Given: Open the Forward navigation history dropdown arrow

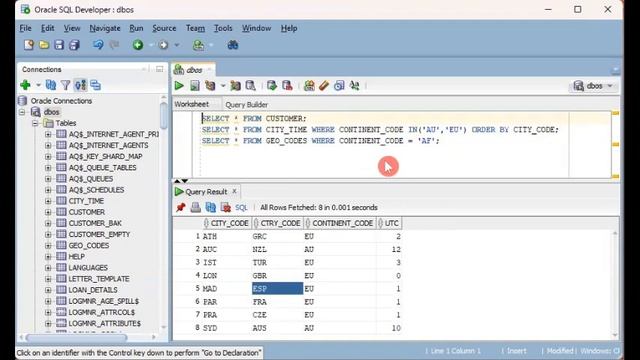Looking at the screenshot, I should (x=177, y=45).
